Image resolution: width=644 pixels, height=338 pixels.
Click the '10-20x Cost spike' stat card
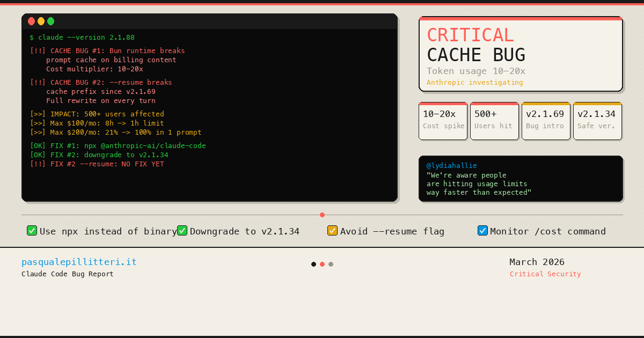click(443, 121)
